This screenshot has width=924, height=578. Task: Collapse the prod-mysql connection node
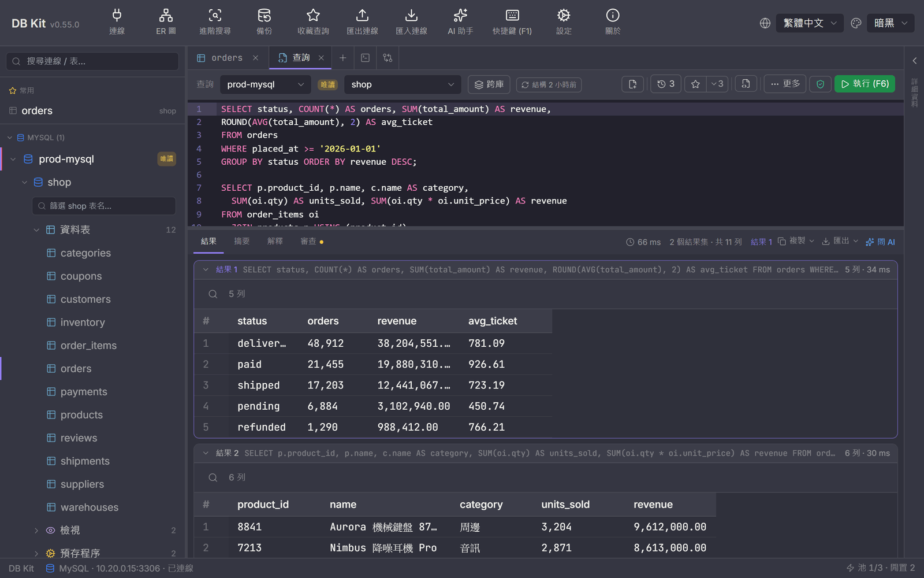click(x=13, y=159)
